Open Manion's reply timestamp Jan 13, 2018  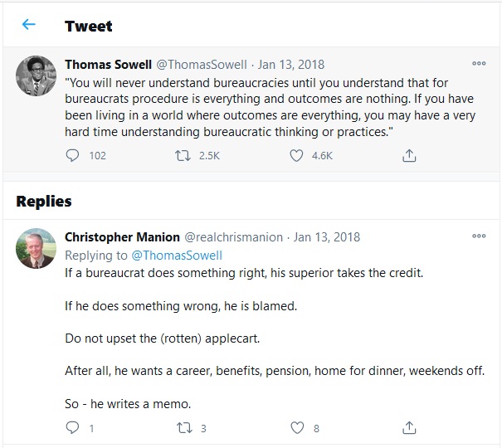[x=328, y=236]
